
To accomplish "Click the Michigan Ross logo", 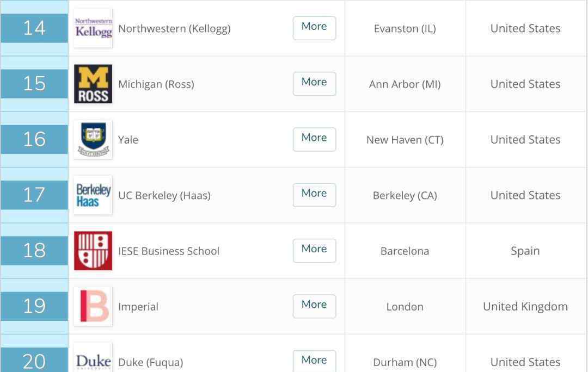I will tap(93, 84).
